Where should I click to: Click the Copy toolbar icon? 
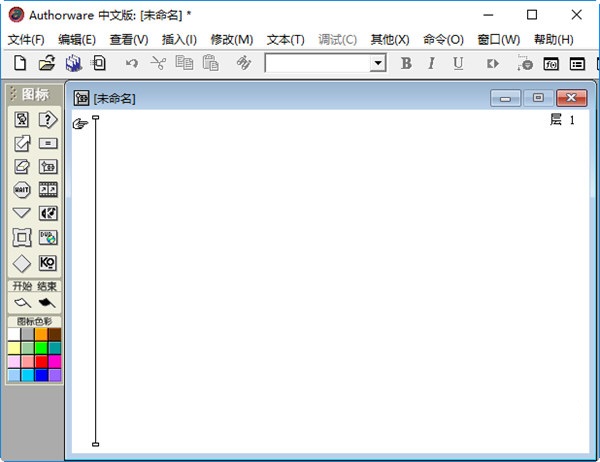tap(184, 63)
